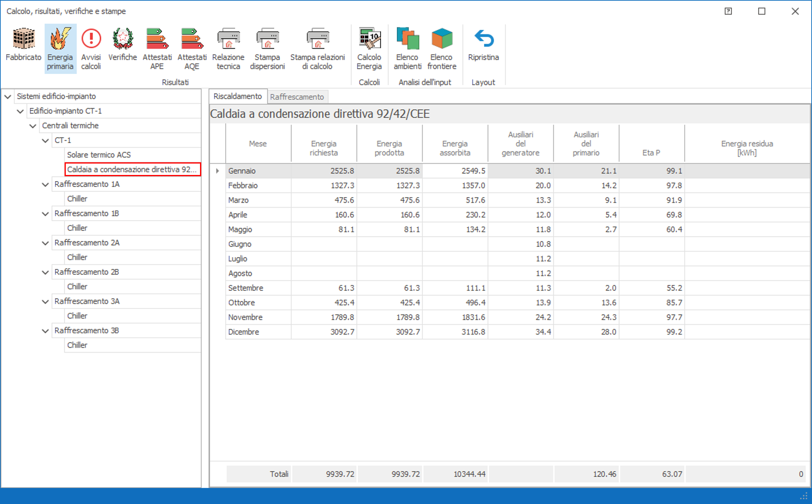Switch to the Raffrescamento tab
The height and width of the screenshot is (504, 812).
point(296,97)
